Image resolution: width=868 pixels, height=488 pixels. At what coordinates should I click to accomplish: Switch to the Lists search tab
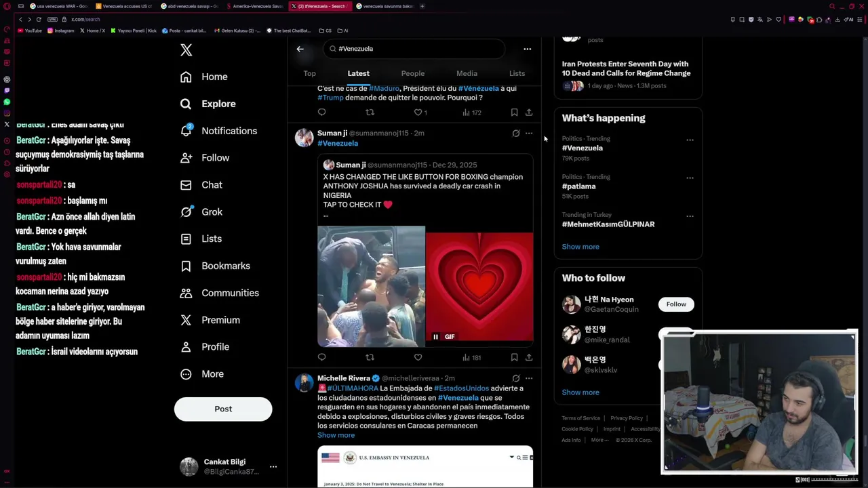click(517, 73)
